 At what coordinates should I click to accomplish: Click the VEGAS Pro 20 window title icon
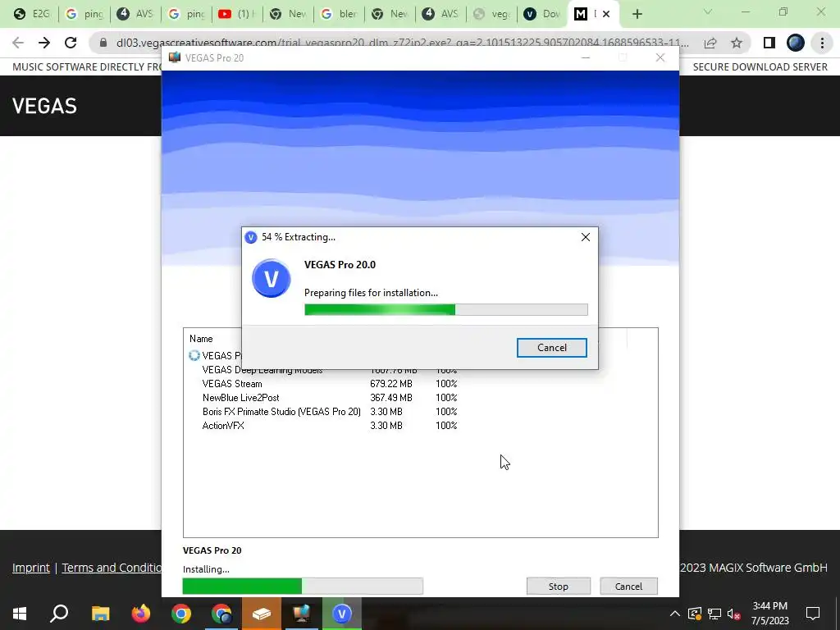coord(175,57)
